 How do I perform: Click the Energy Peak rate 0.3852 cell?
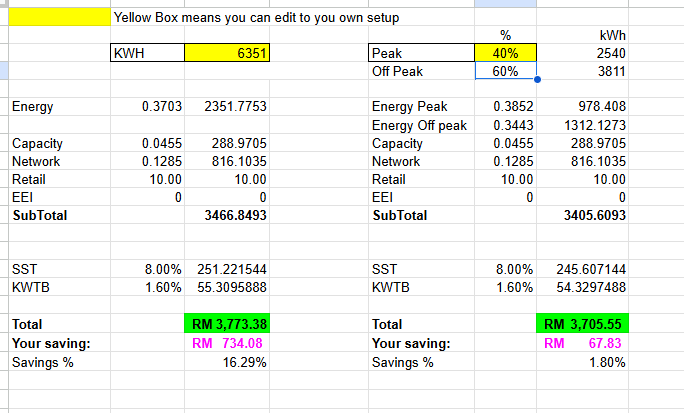click(505, 106)
